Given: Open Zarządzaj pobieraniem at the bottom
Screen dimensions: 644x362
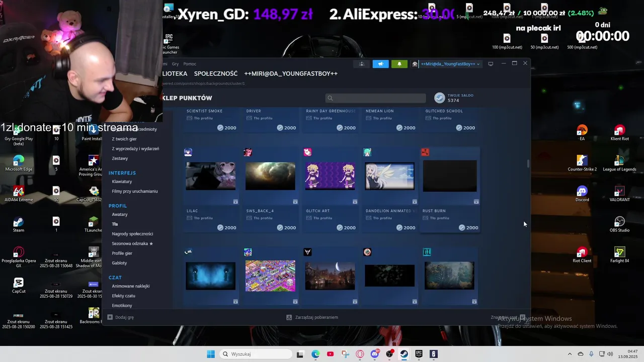Looking at the screenshot, I should click(312, 317).
